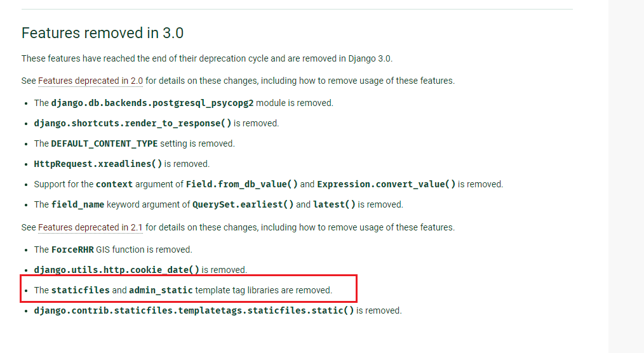This screenshot has height=353, width=644.
Task: Click the DEFAULT_CONTENT_TYPE setting name
Action: point(104,143)
